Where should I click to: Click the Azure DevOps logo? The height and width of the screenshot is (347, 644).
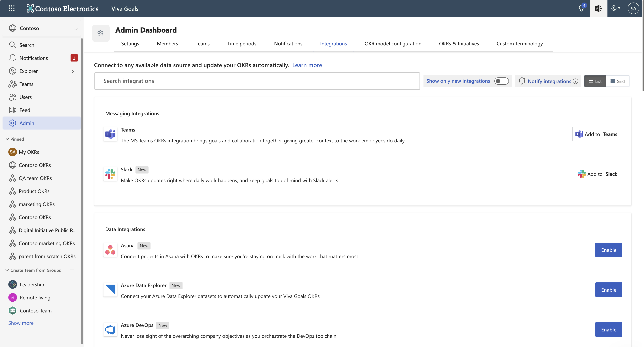tap(110, 329)
